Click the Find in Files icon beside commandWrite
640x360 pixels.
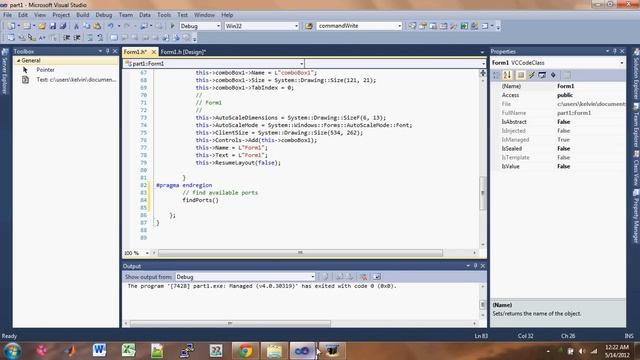[309, 26]
